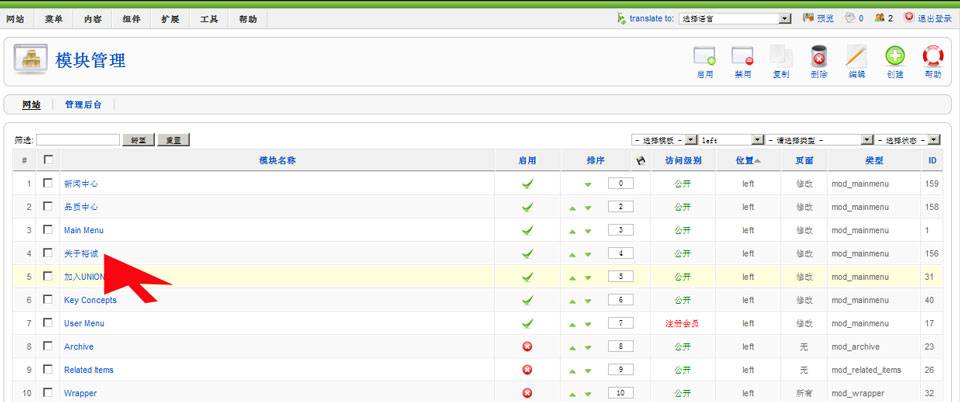Screen dimensions: 960x402
Task: Open the 帮助 menu in top bar
Action: [x=248, y=19]
